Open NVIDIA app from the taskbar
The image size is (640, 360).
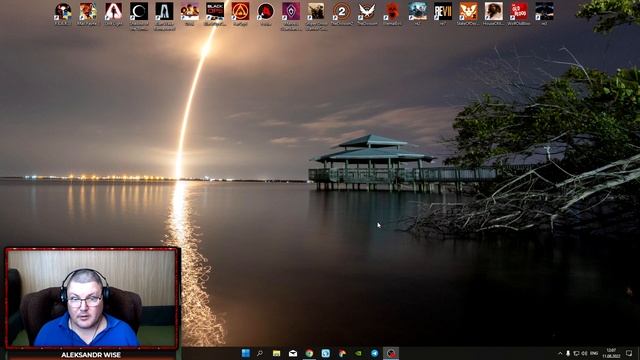pos(358,353)
